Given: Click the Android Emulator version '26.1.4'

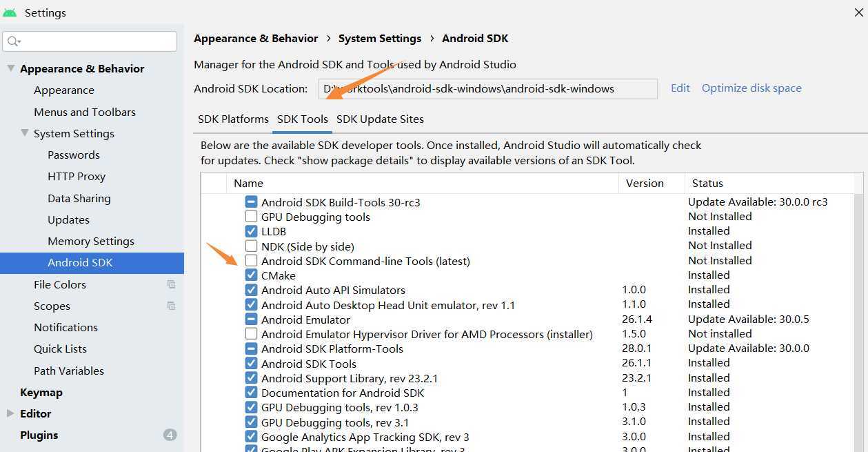Looking at the screenshot, I should [x=637, y=320].
